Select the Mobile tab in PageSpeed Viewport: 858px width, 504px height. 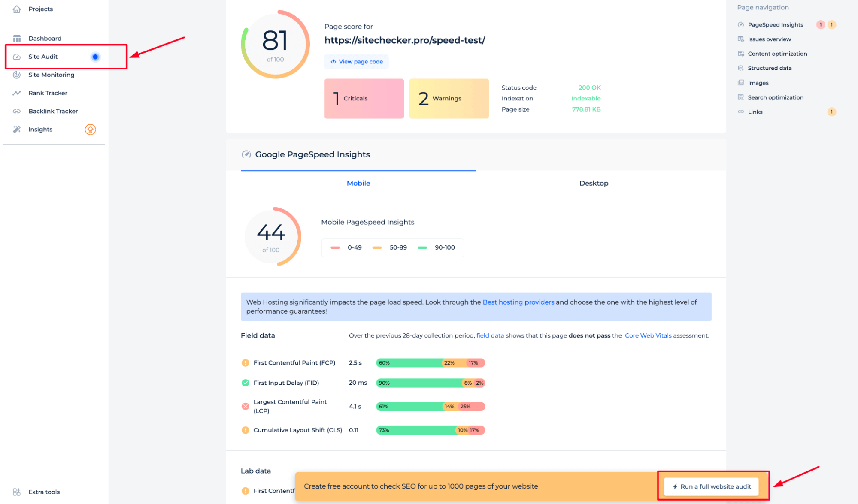click(x=358, y=183)
